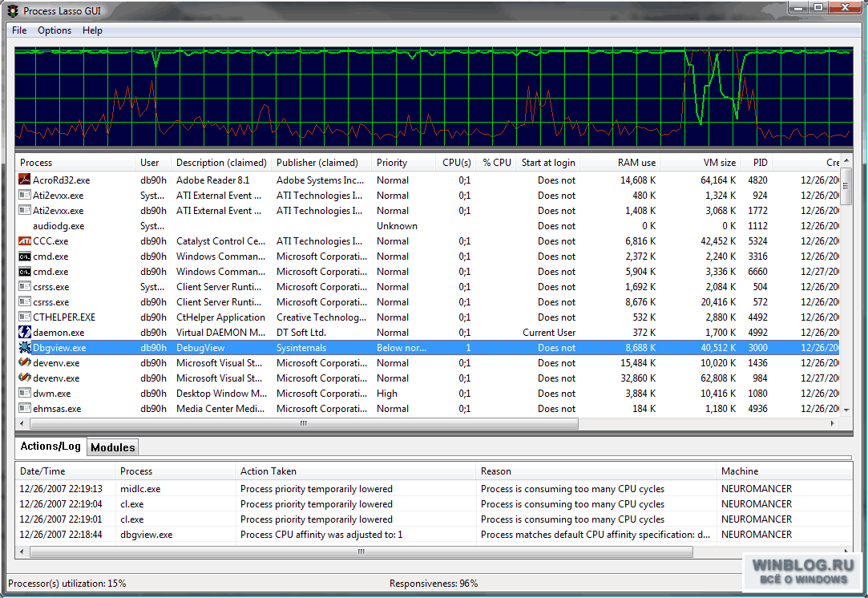
Task: Click process list horizontal scrollbar left arrow
Action: click(x=22, y=423)
